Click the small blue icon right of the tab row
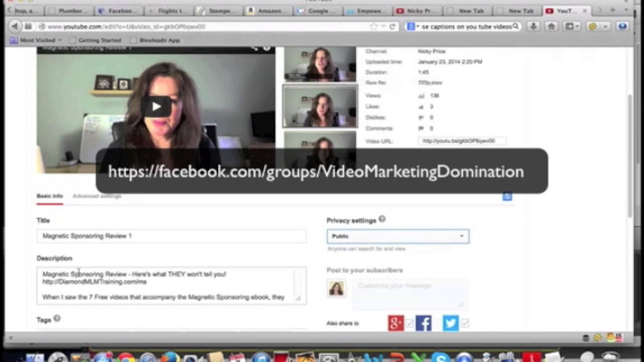The height and width of the screenshot is (362, 644). [507, 197]
